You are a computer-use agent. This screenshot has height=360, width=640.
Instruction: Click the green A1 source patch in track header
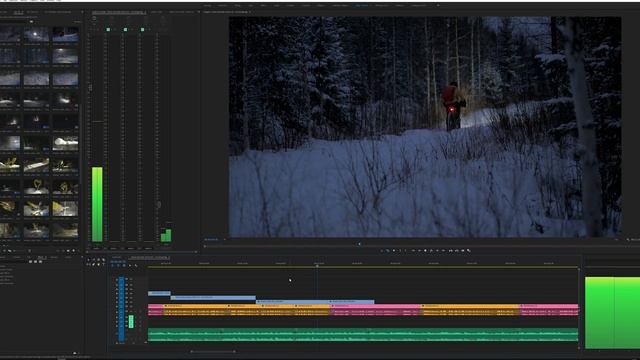tap(131, 321)
